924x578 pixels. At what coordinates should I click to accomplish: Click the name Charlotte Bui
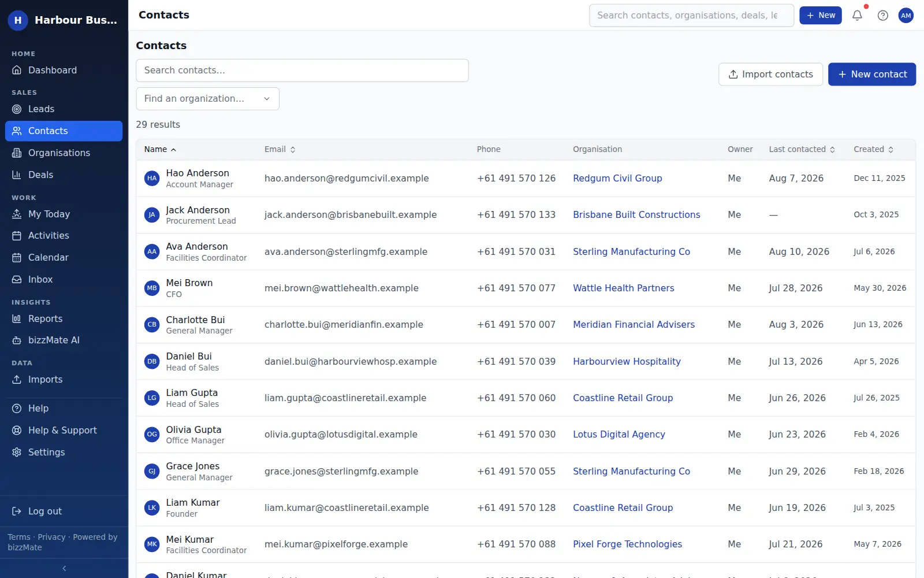point(195,320)
